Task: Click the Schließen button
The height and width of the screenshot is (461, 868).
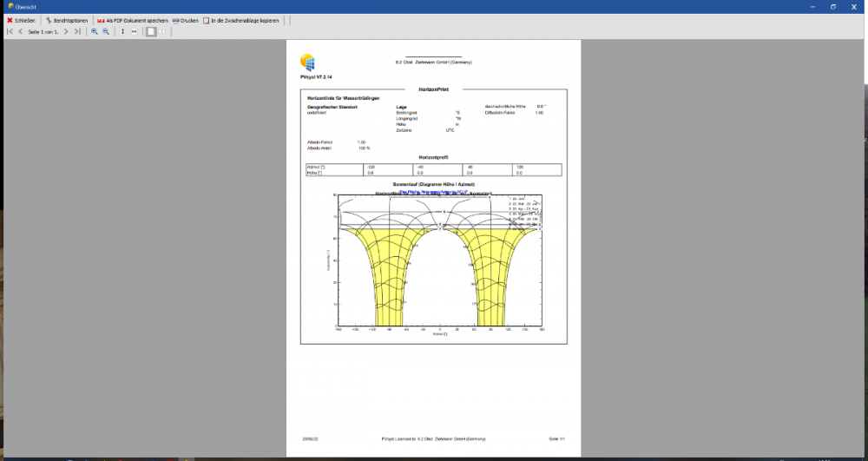Action: pos(22,20)
